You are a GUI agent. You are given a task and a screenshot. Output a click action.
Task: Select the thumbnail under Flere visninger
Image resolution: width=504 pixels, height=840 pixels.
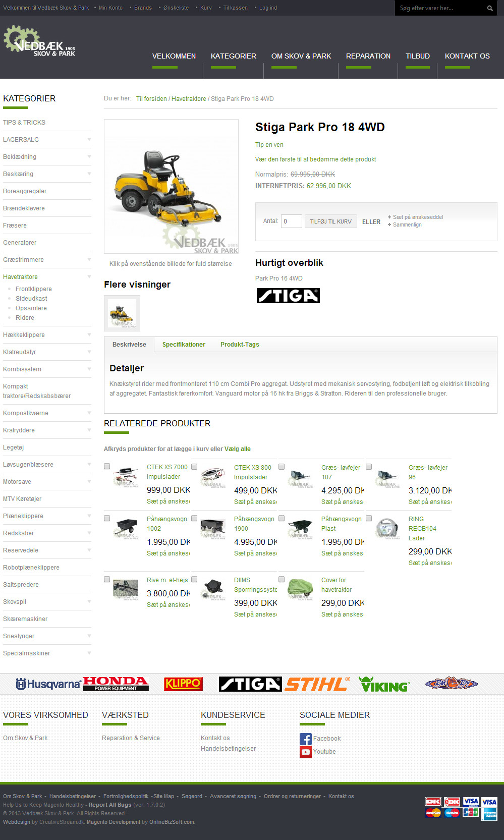tap(122, 313)
